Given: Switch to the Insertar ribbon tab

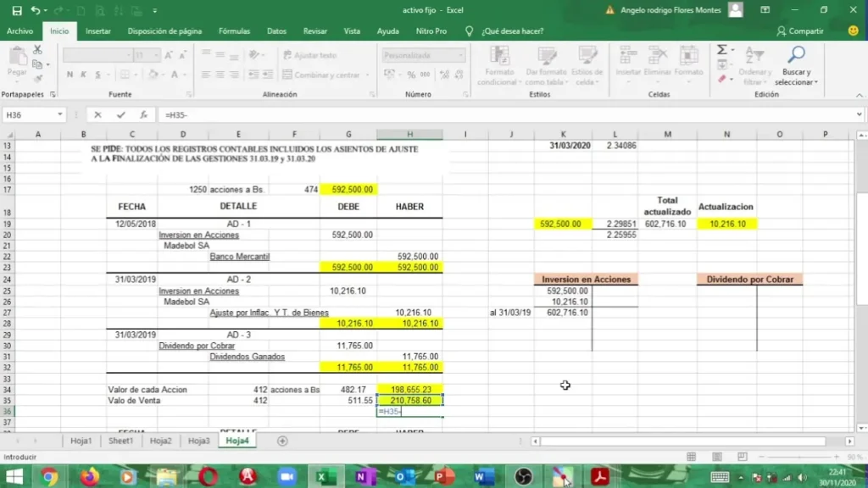Looking at the screenshot, I should (x=98, y=31).
